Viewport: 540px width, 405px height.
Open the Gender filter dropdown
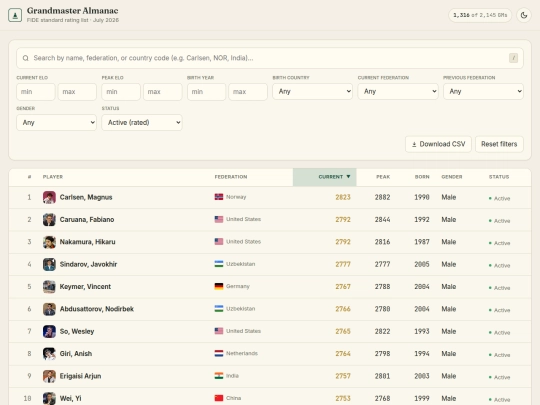click(x=56, y=122)
